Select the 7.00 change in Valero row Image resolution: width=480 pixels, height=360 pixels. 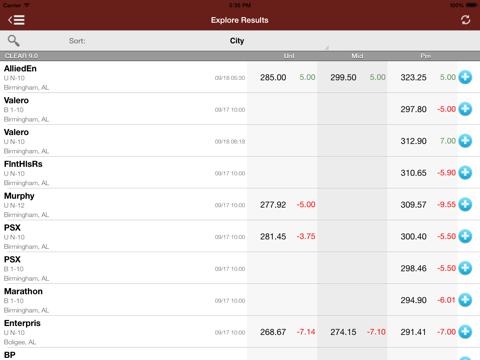(x=448, y=141)
